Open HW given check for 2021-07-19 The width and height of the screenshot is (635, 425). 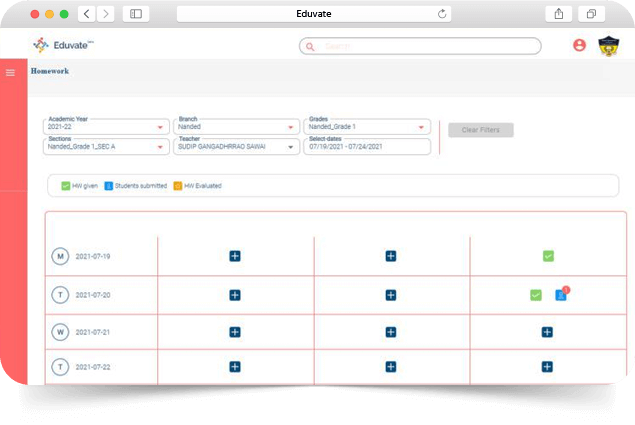coord(548,256)
